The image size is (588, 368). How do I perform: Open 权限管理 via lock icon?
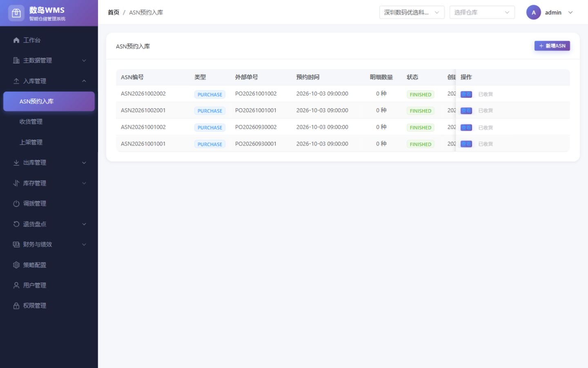[16, 306]
